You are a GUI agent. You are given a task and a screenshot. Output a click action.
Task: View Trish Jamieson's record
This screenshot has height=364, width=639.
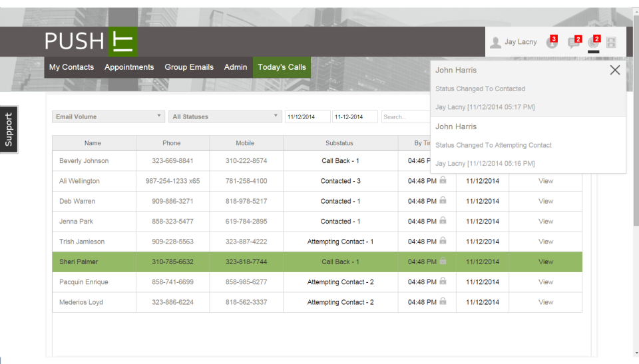[x=546, y=242]
